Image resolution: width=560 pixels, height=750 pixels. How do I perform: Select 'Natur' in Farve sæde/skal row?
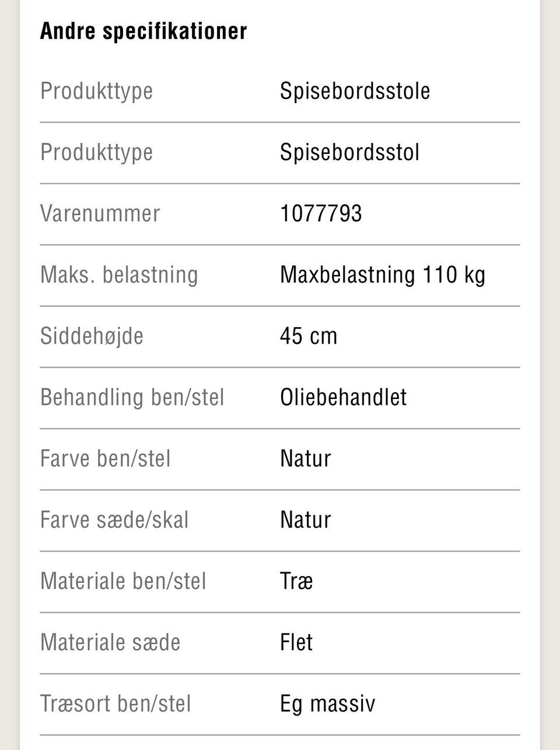pyautogui.click(x=305, y=520)
